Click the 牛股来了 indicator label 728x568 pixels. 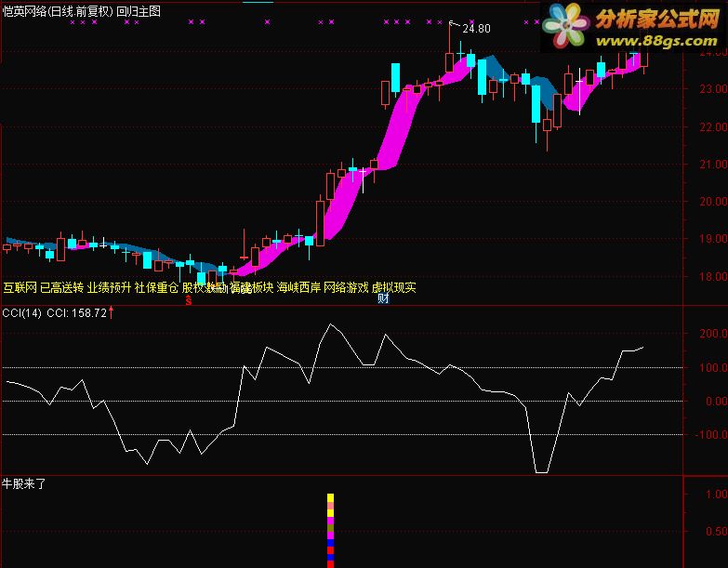click(23, 484)
